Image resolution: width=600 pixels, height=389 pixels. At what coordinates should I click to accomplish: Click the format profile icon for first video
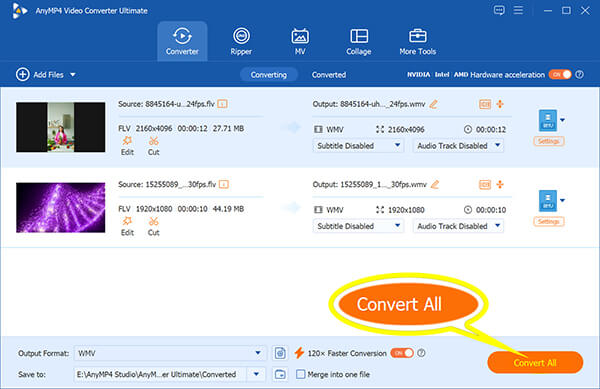pyautogui.click(x=548, y=120)
